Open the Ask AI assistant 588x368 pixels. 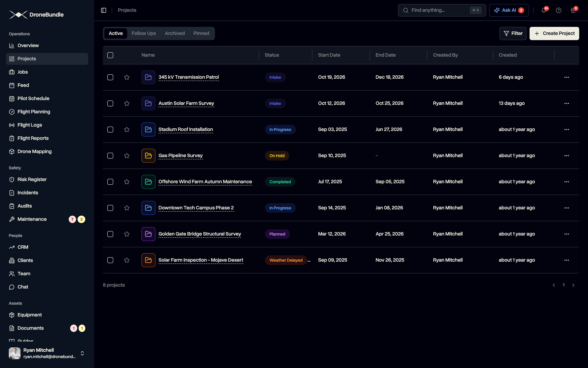click(509, 10)
